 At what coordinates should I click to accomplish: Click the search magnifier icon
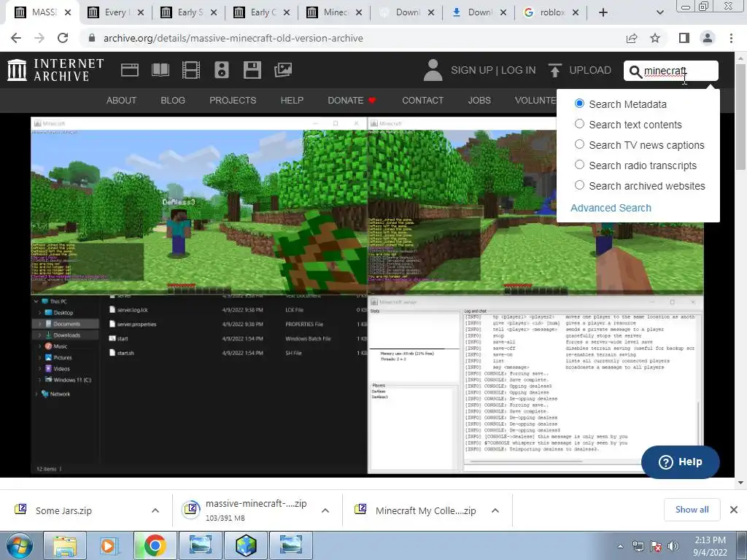click(x=635, y=71)
